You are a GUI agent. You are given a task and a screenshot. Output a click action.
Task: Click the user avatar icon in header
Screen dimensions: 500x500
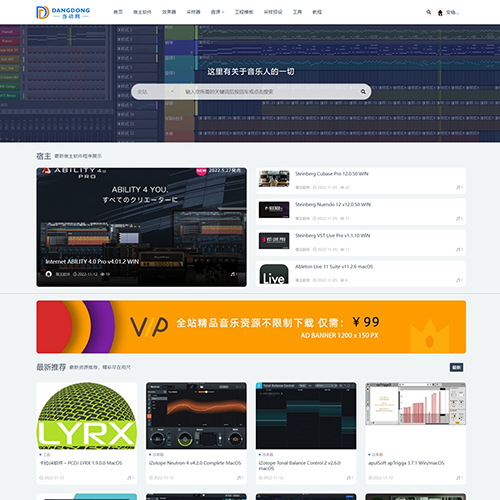pos(440,13)
